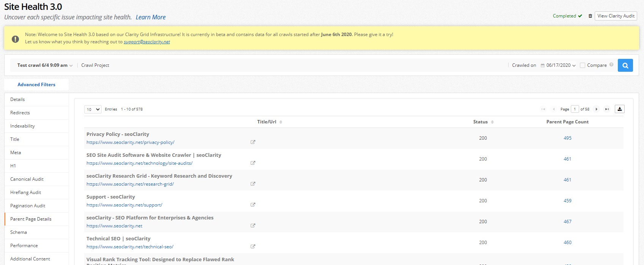Select Canonical Audit in the sidebar

point(36,179)
